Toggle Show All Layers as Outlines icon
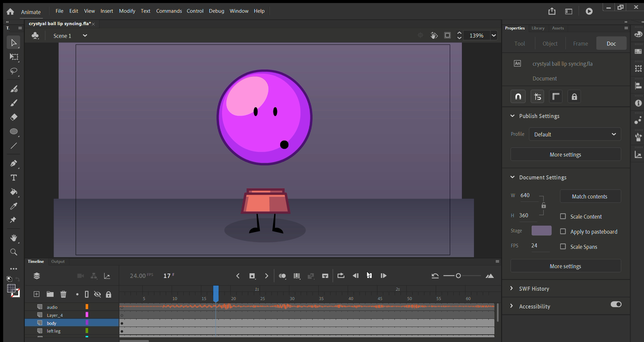The width and height of the screenshot is (644, 342). [x=87, y=294]
